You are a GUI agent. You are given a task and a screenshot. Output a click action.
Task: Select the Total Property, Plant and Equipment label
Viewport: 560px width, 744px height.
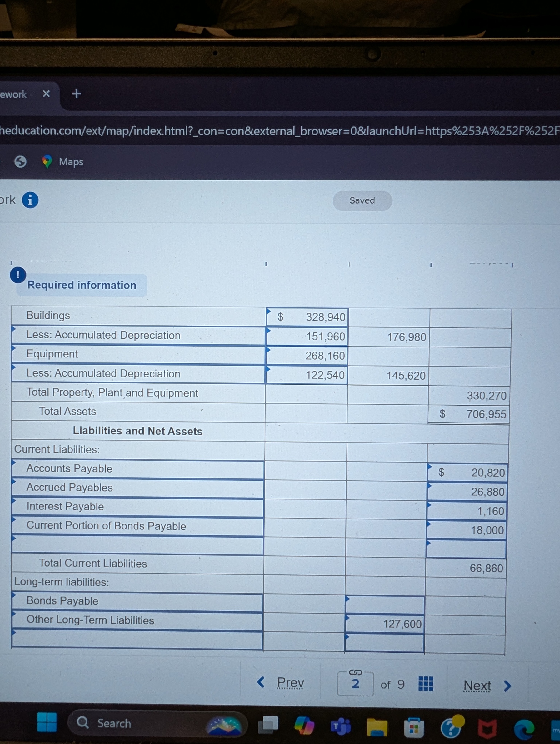(112, 393)
